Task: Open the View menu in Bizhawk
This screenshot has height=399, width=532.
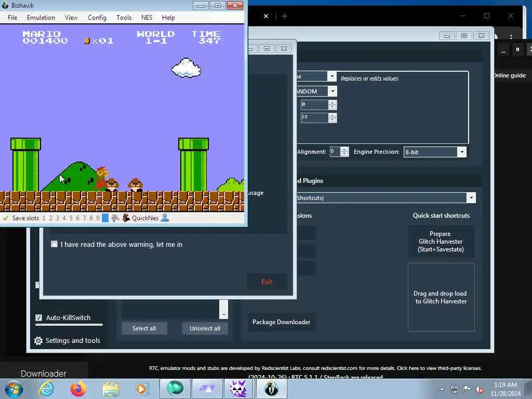Action: click(x=71, y=17)
